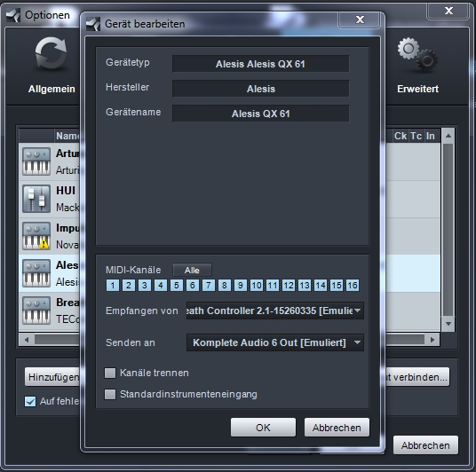Screen dimensions: 476x472
Task: Toggle MIDI channel 5
Action: pyautogui.click(x=177, y=285)
